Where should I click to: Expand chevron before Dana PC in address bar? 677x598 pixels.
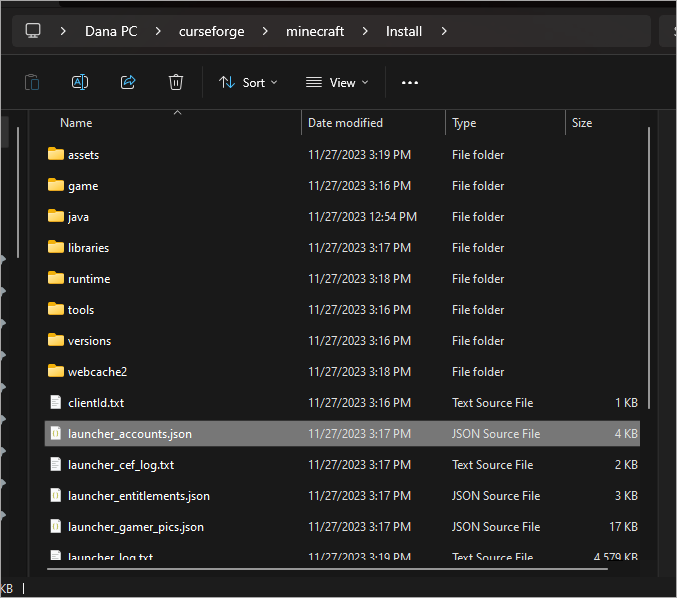coord(63,31)
